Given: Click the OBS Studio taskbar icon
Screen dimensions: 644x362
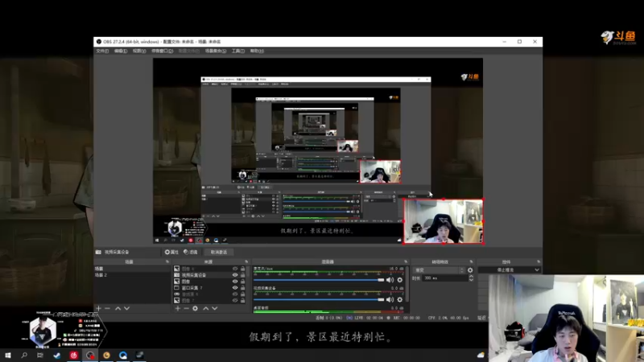Looking at the screenshot, I should 90,355.
